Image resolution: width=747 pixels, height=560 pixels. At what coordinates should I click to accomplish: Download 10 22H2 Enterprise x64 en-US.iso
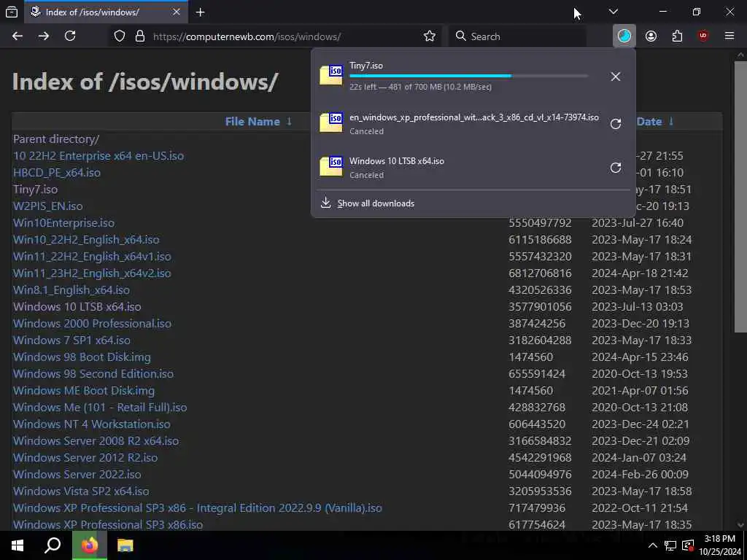tap(98, 156)
